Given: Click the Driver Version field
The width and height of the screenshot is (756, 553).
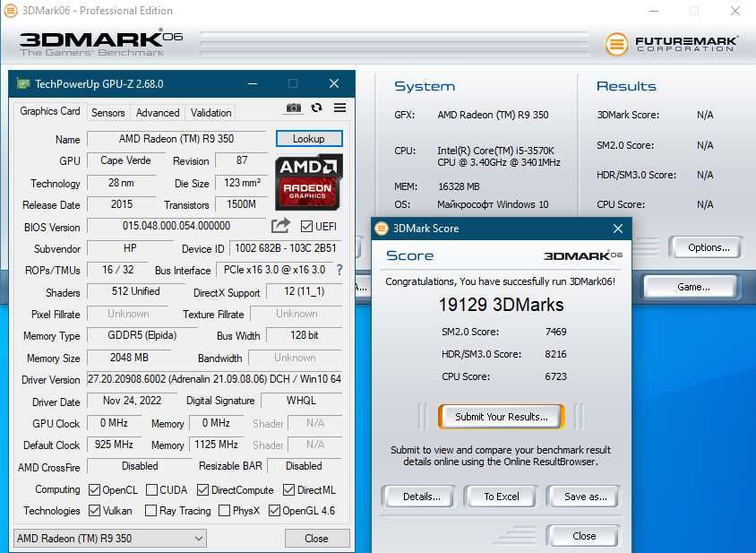Looking at the screenshot, I should pyautogui.click(x=214, y=379).
